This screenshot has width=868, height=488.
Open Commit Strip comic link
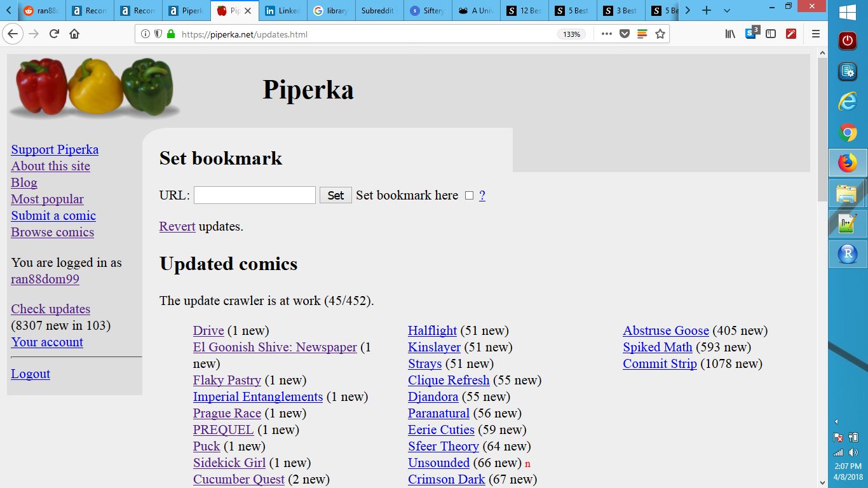coord(660,363)
